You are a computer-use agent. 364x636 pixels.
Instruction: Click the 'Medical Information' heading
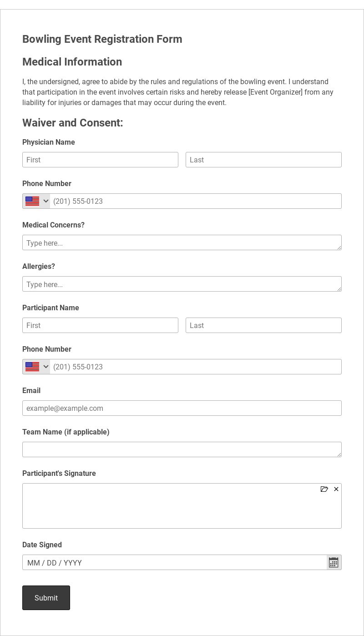tap(72, 62)
